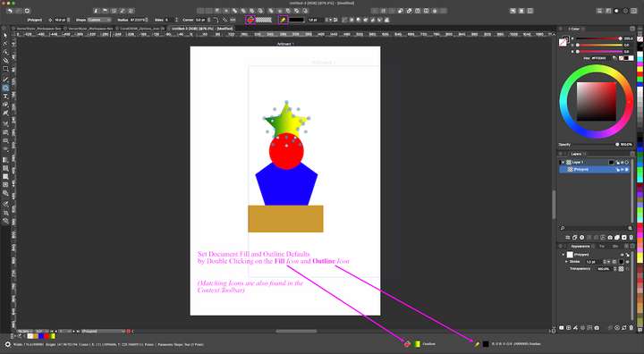Image resolution: width=644 pixels, height=354 pixels.
Task: Toggle visibility eye of Polygon in Appearance panel
Action: click(x=622, y=255)
